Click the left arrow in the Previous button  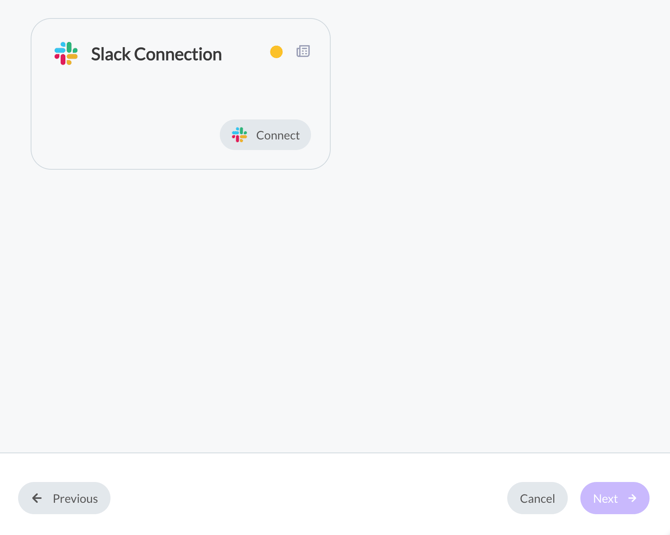[37, 498]
